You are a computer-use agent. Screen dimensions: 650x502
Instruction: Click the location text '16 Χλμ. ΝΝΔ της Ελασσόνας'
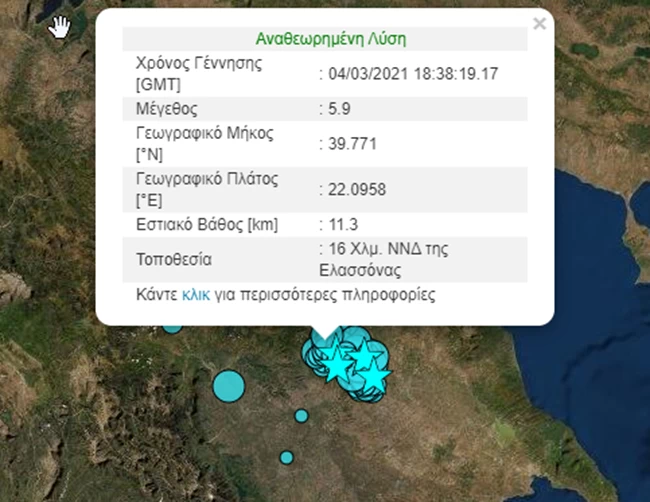click(384, 259)
